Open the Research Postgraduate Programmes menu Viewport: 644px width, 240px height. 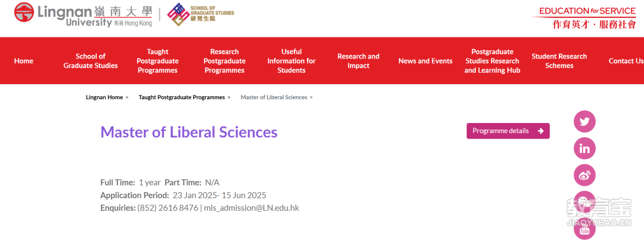click(225, 61)
